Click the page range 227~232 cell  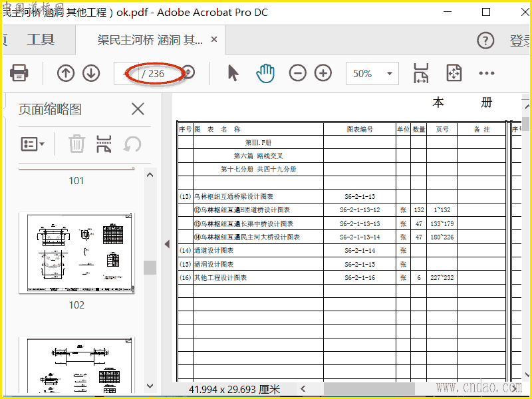click(x=442, y=278)
